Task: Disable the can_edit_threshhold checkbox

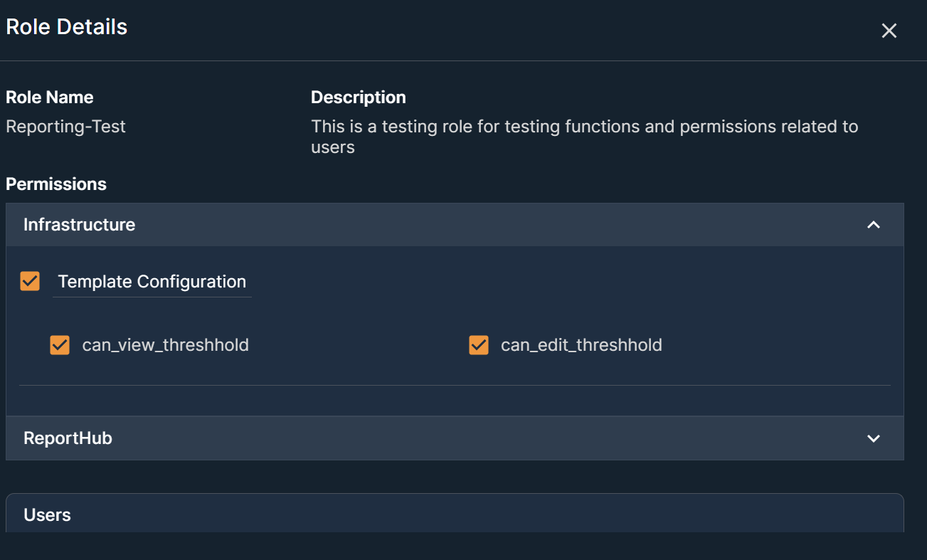Action: point(479,345)
